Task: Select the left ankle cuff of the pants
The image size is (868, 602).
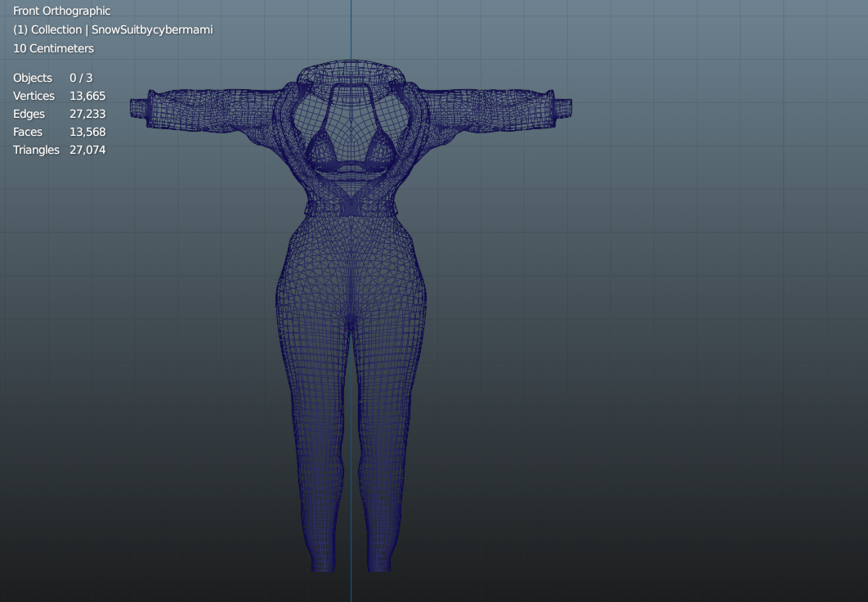Action: pos(323,562)
